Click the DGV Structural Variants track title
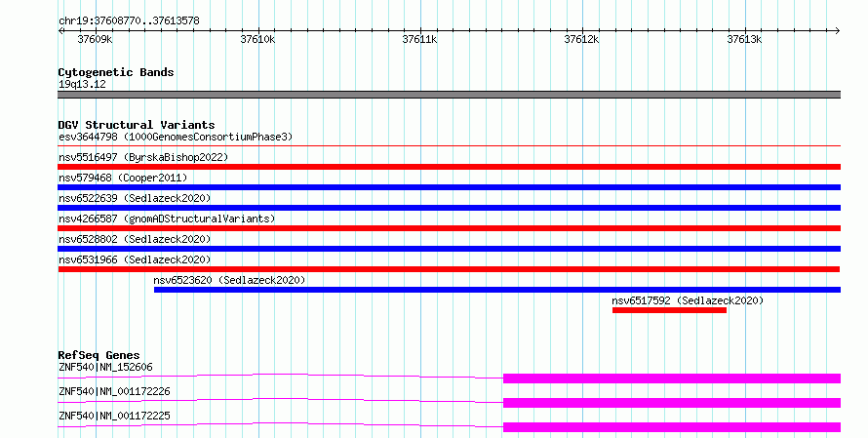The width and height of the screenshot is (868, 438). click(137, 125)
